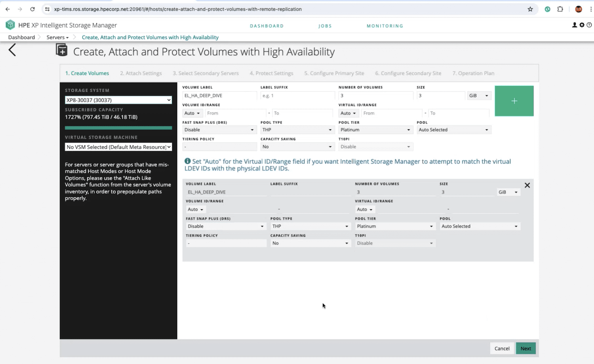
Task: Reload the page with refresh icon
Action: point(32,9)
